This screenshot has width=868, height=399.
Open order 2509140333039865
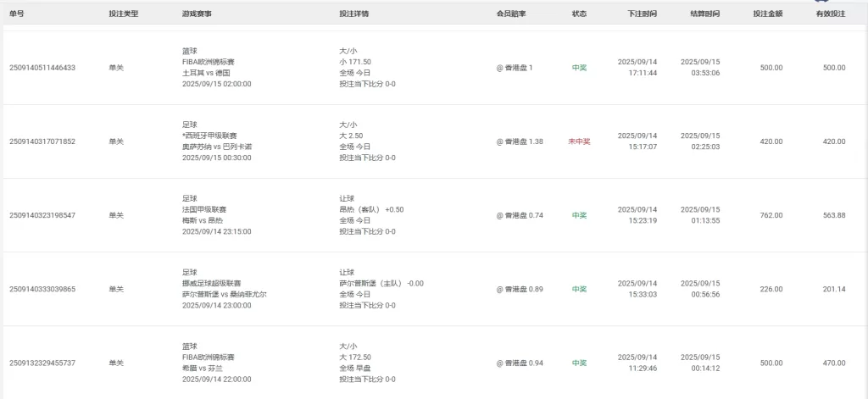pyautogui.click(x=42, y=289)
